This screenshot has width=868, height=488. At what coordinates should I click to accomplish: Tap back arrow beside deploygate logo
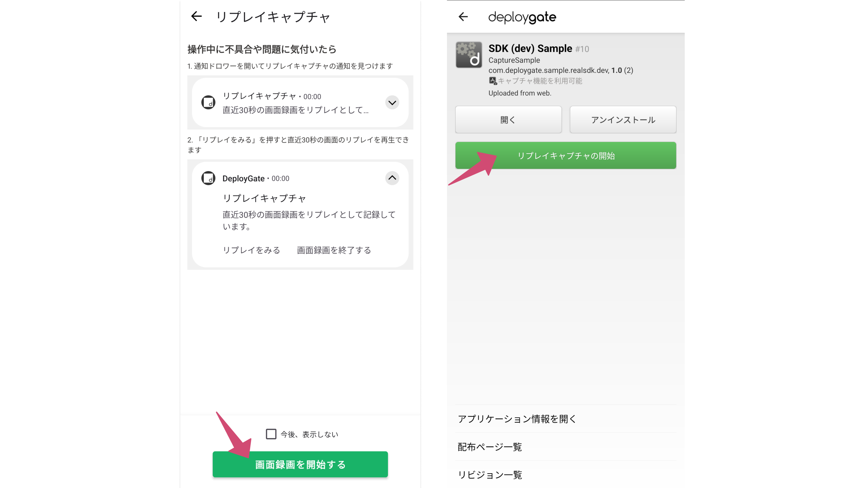463,17
